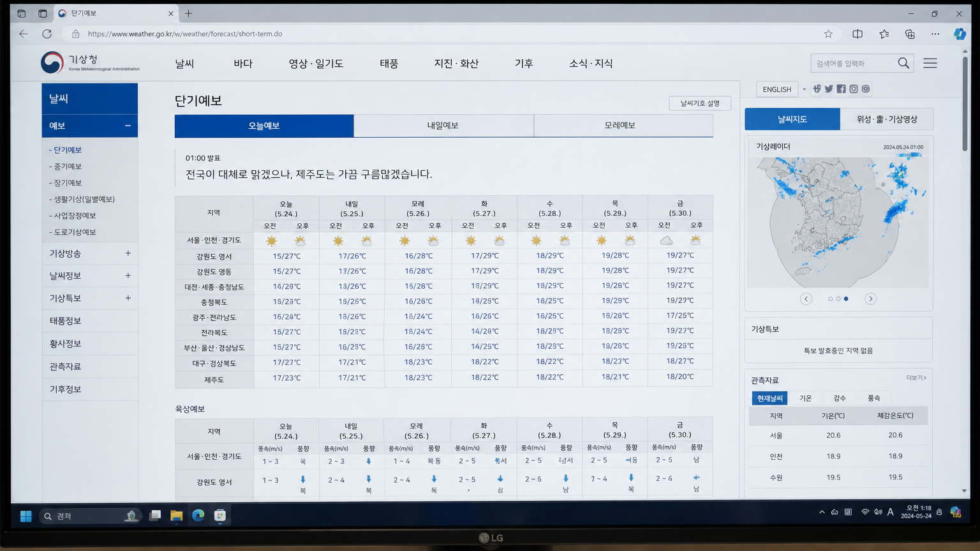Go back with browser back arrow
Image resolution: width=980 pixels, height=551 pixels.
24,34
